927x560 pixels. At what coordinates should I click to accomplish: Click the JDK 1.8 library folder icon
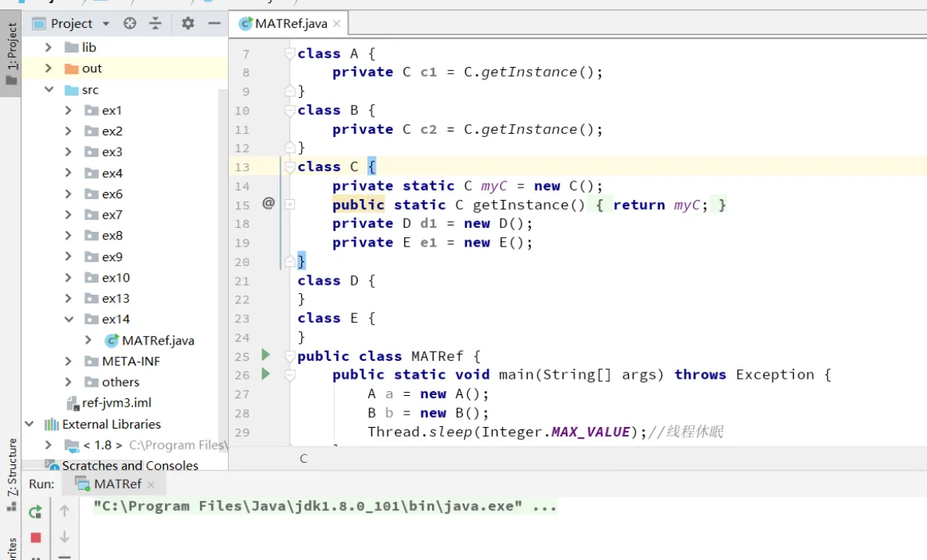[72, 445]
